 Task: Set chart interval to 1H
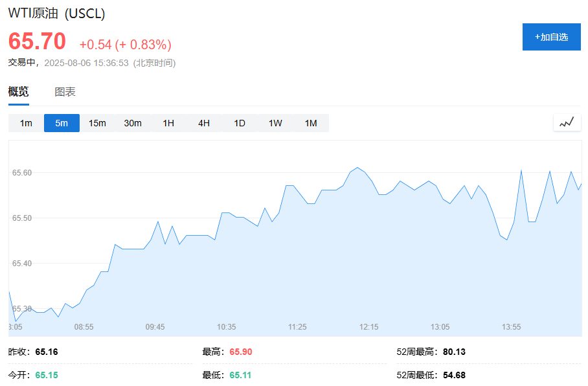coord(168,123)
